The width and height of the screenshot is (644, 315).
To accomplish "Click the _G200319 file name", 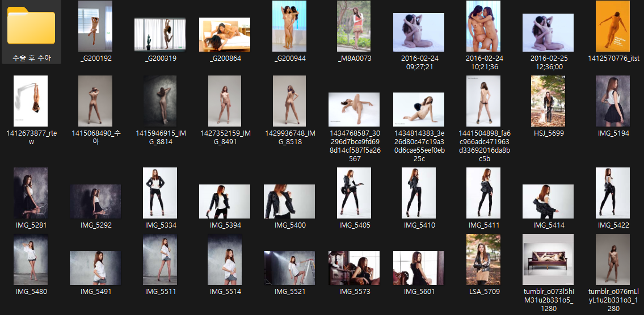I will point(161,58).
